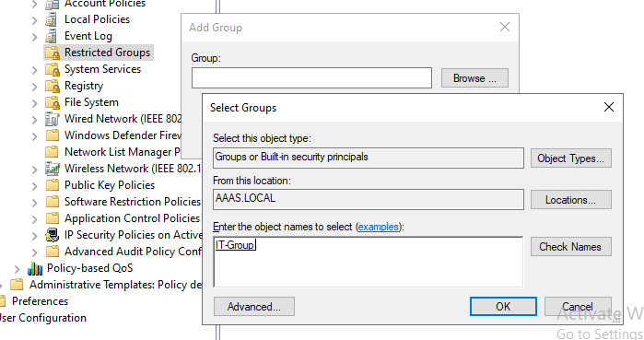Click the Local Policies icon
This screenshot has height=340, width=644.
(x=52, y=19)
